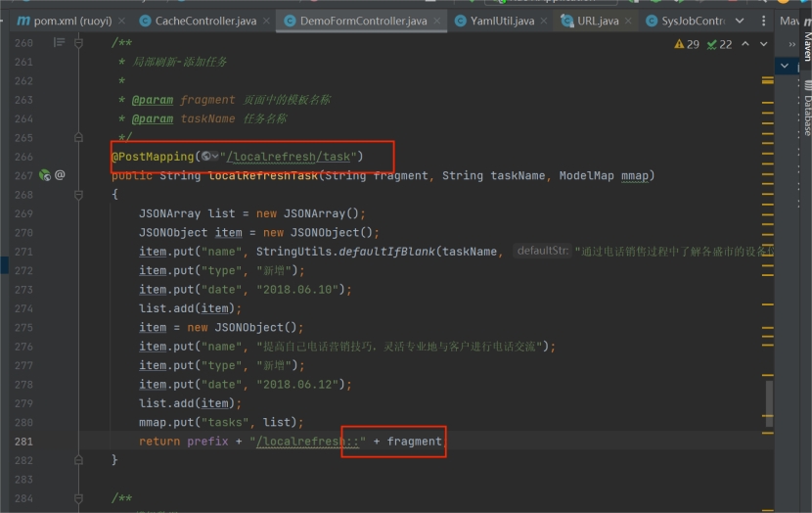
Task: Jump to previous highlighted error arrow
Action: pyautogui.click(x=745, y=44)
